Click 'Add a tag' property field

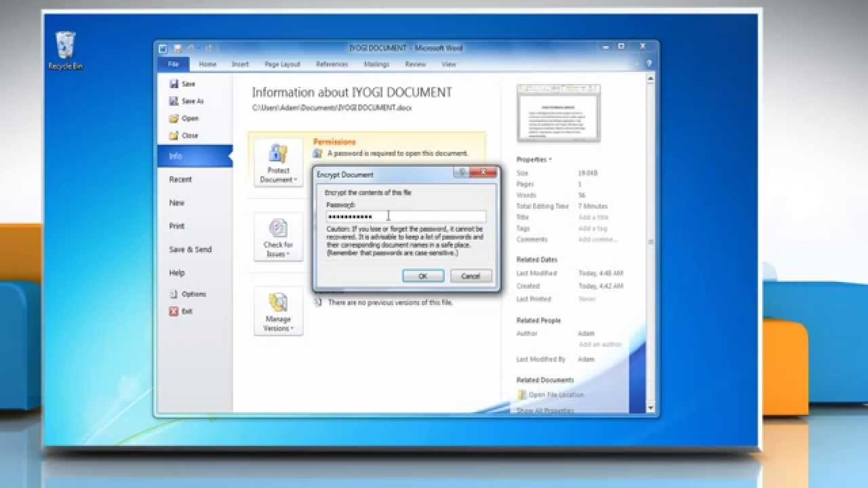click(x=592, y=228)
